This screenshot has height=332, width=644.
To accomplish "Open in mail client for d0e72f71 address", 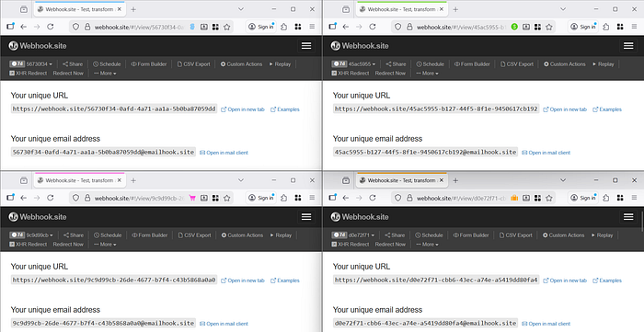I will point(546,324).
